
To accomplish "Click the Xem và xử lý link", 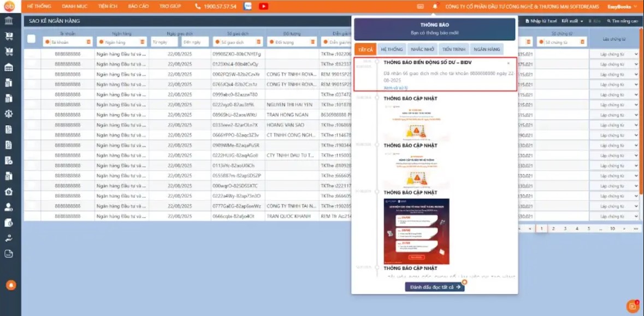I will (x=395, y=87).
